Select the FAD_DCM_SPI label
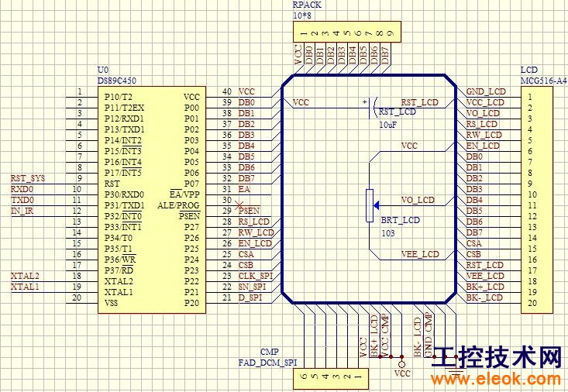 (x=267, y=363)
